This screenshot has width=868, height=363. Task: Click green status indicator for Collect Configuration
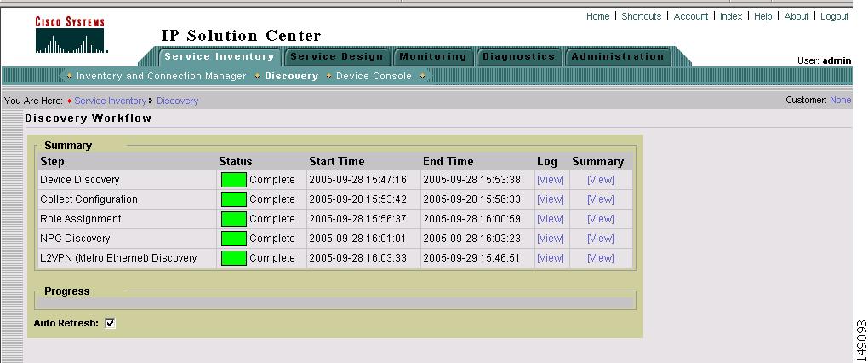(234, 199)
